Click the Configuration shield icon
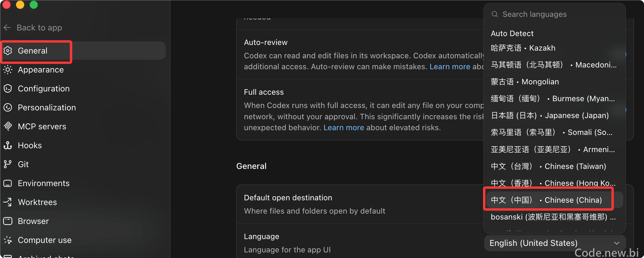644x258 pixels. point(8,89)
